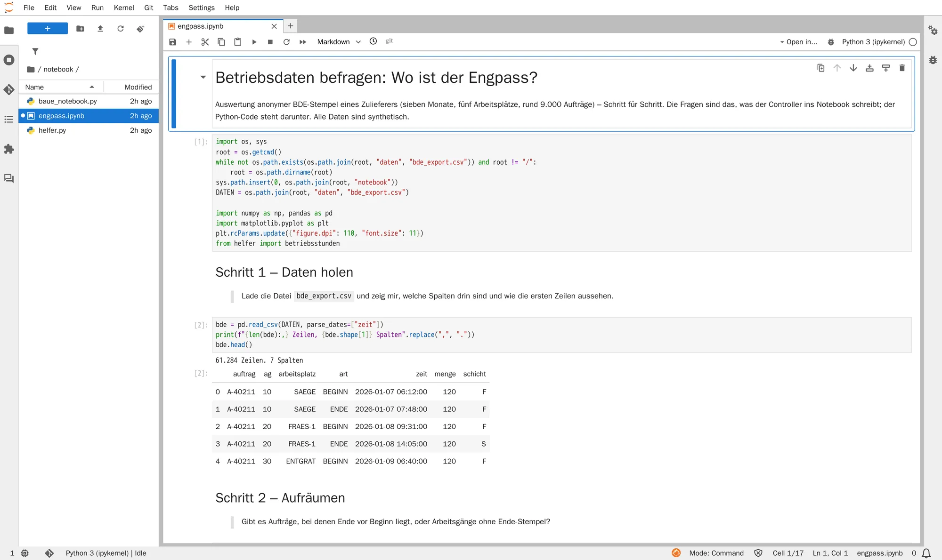Viewport: 942px width, 560px height.
Task: Insert a cell above the active cell
Action: tap(870, 68)
